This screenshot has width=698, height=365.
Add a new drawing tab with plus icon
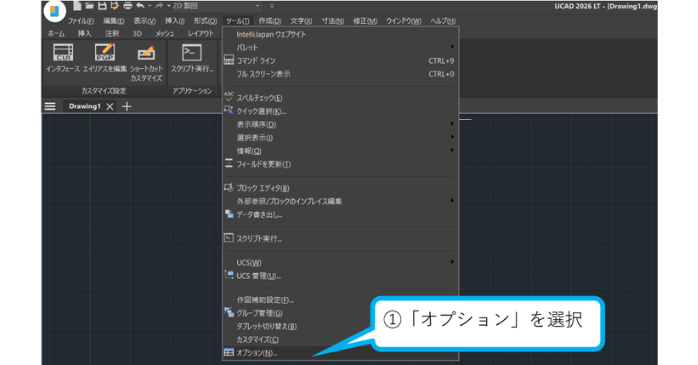(x=127, y=106)
